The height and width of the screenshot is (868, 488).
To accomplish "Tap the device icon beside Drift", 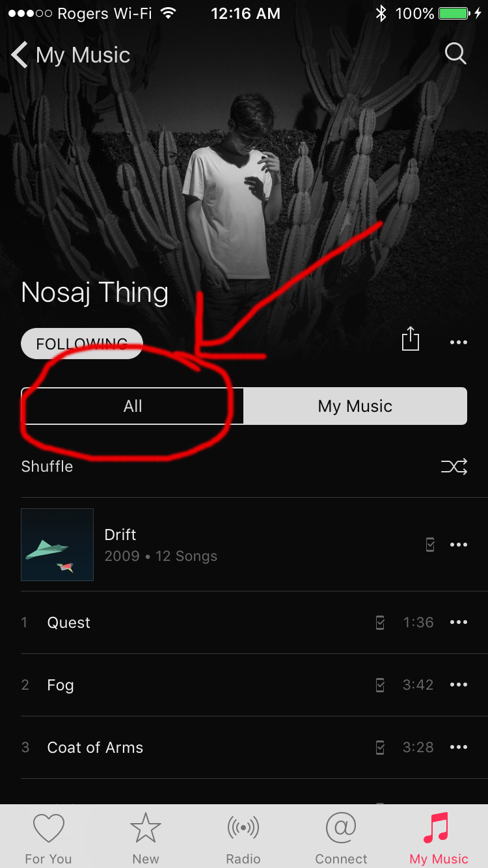I will click(x=430, y=545).
